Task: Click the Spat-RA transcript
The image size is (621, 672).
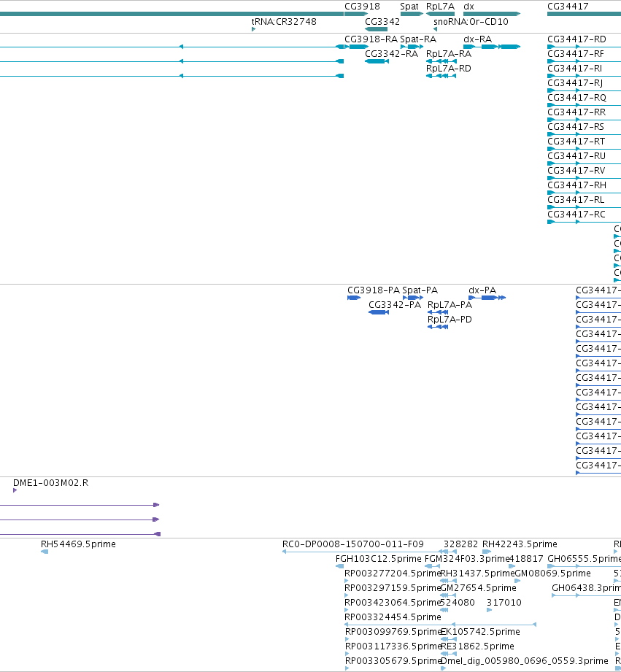Action: pyautogui.click(x=412, y=47)
